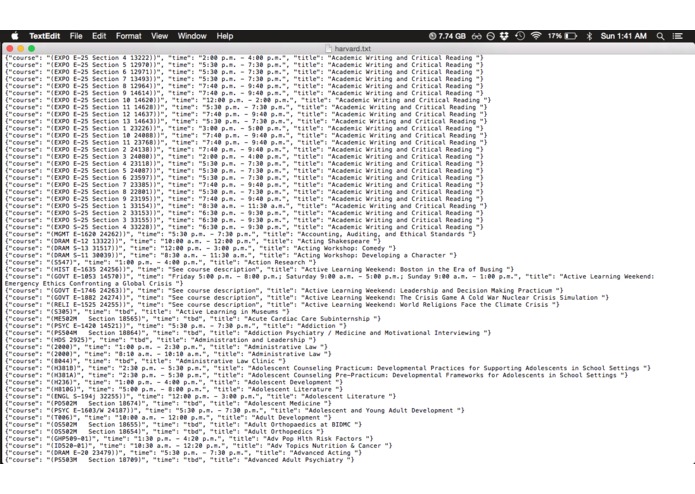Click the "Accounting, Auditing, and Ethical Standards" line
Viewport: 695px width, 494px height.
click(x=240, y=234)
